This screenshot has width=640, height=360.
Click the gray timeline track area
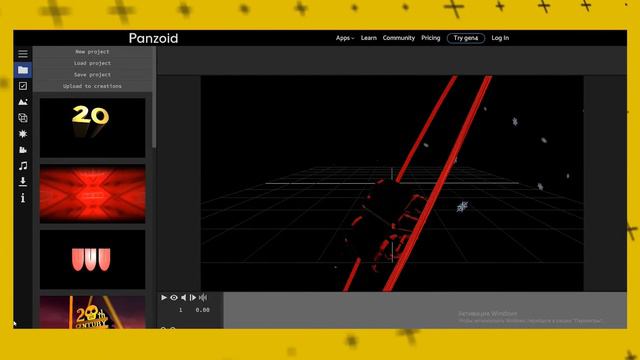(x=424, y=310)
